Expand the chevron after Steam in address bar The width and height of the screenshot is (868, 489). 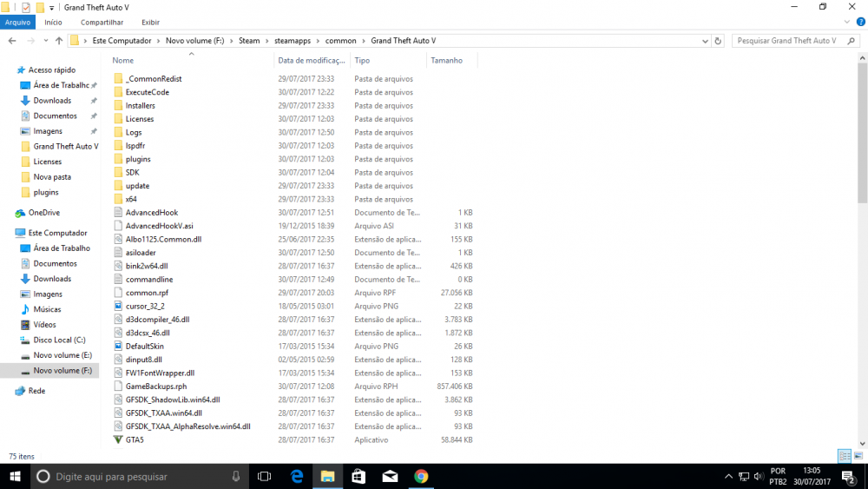[266, 41]
